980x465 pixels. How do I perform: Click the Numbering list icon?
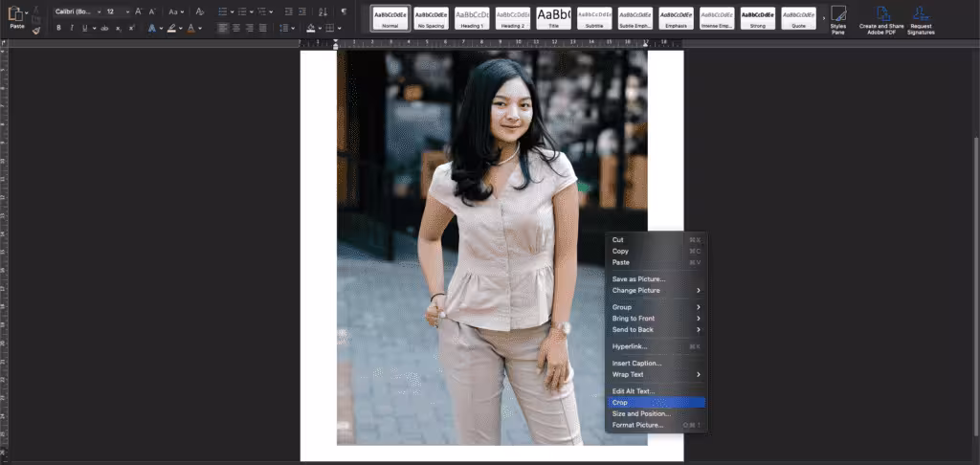point(242,11)
